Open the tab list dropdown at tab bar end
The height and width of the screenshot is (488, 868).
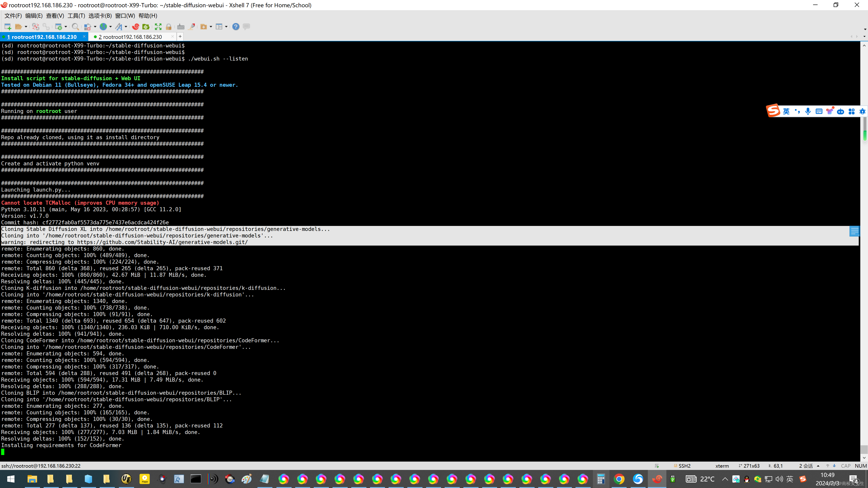coord(864,36)
